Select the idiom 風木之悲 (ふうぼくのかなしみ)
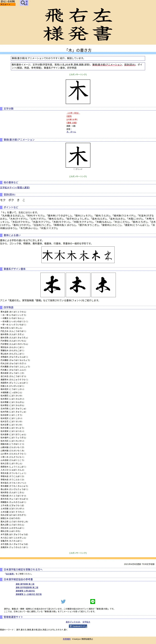Screen dimensions: 156x644 tap(14, 522)
